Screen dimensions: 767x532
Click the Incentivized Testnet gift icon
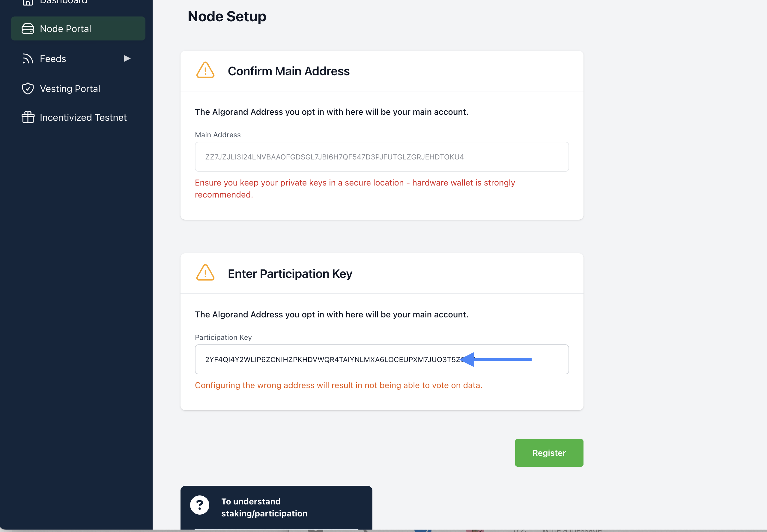(28, 117)
